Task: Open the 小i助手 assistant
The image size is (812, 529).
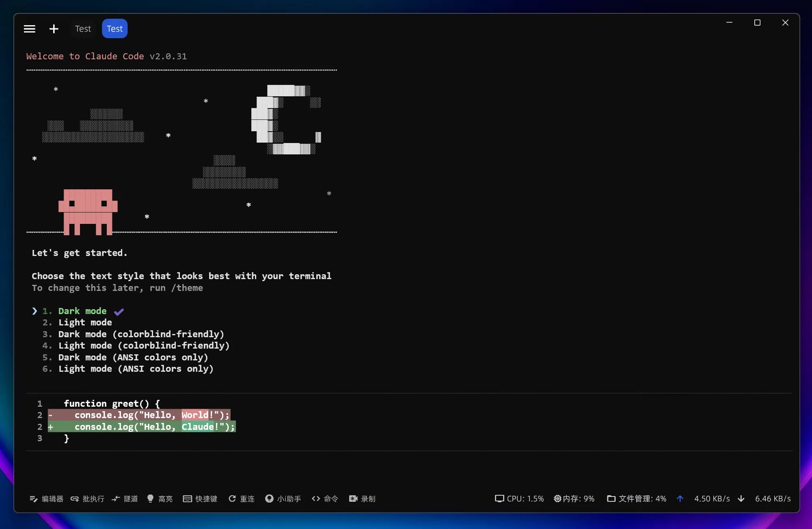Action: click(x=283, y=499)
